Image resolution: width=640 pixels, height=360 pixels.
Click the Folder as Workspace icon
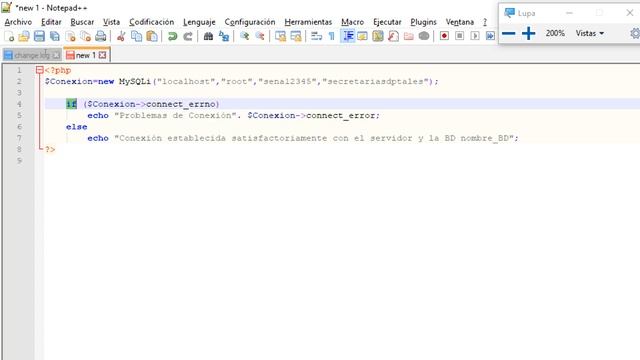[409, 36]
